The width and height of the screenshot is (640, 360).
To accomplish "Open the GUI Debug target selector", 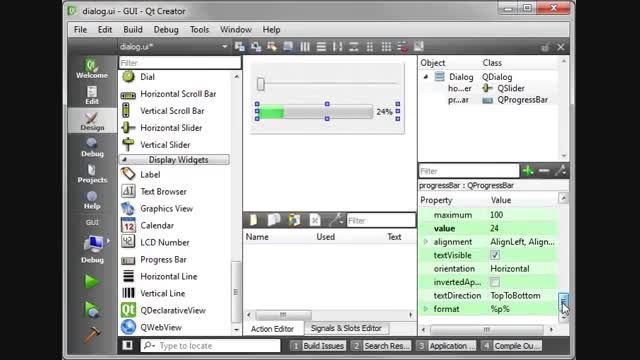I will pos(93,249).
